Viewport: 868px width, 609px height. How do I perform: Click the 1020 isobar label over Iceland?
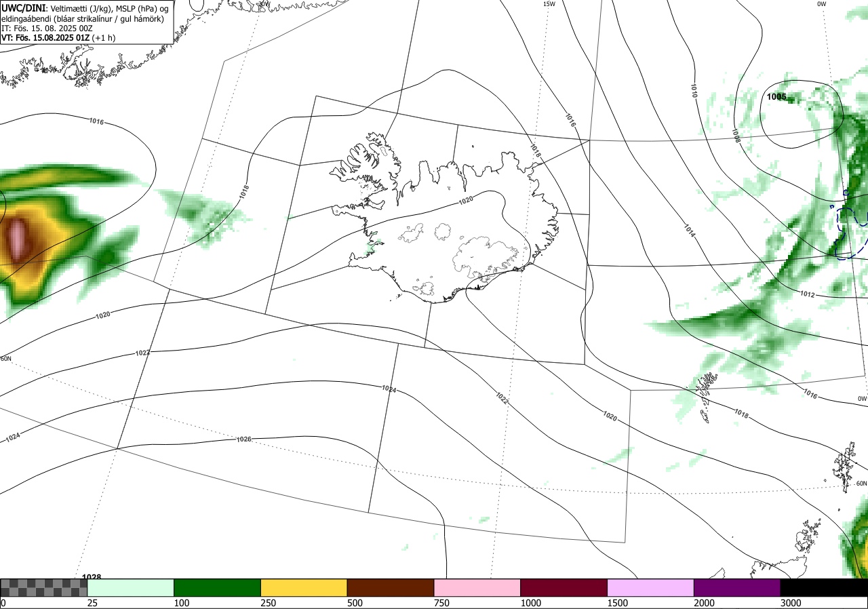465,200
